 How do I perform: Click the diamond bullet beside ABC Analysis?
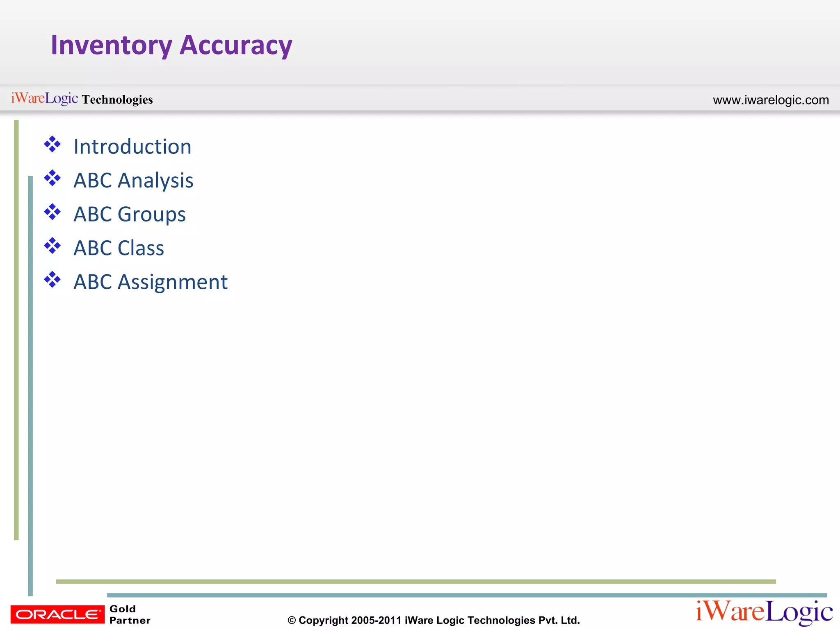pos(52,178)
